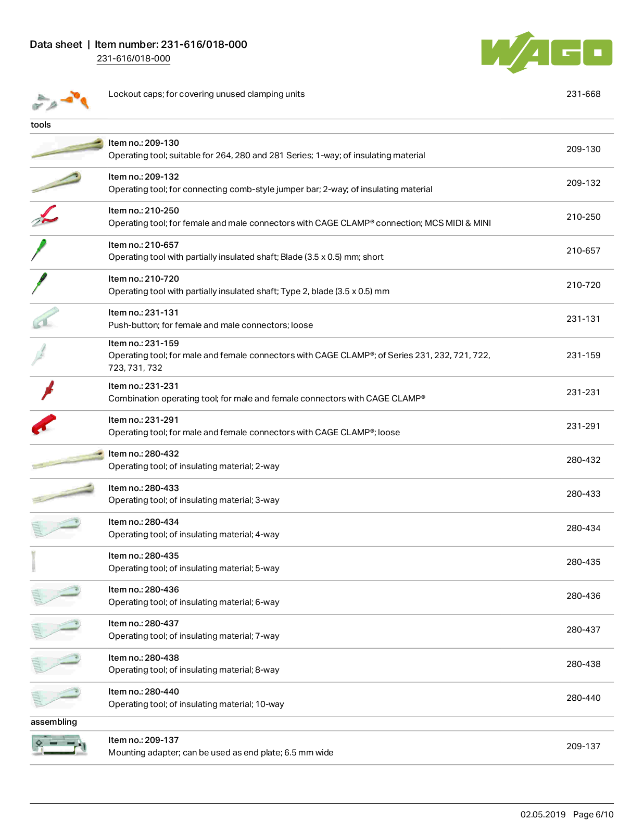Click the 'Item no.: 280-435' title text
The height and width of the screenshot is (833, 644).
click(144, 556)
